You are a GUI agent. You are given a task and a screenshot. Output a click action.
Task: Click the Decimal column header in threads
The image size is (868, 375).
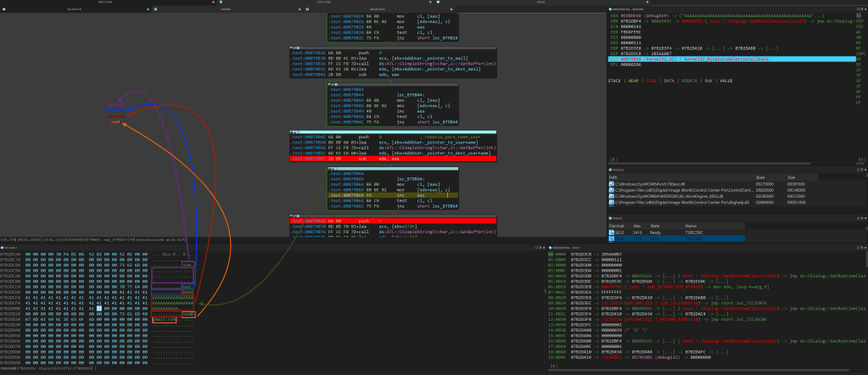click(618, 227)
